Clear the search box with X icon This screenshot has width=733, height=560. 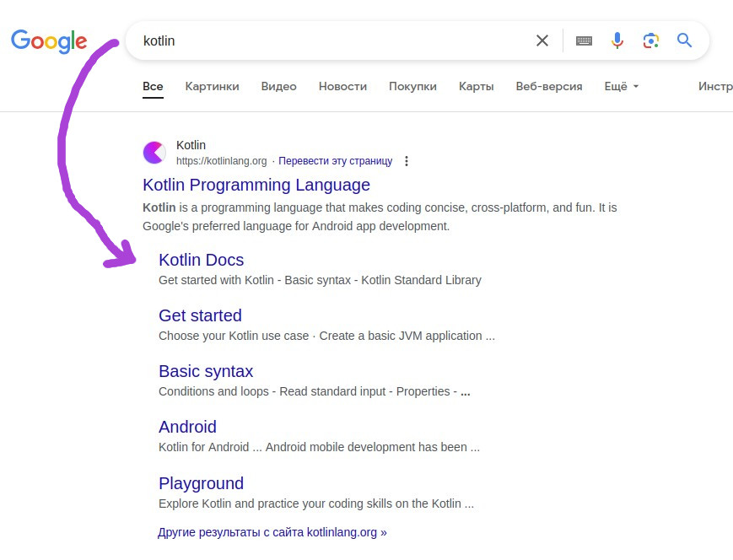[542, 40]
